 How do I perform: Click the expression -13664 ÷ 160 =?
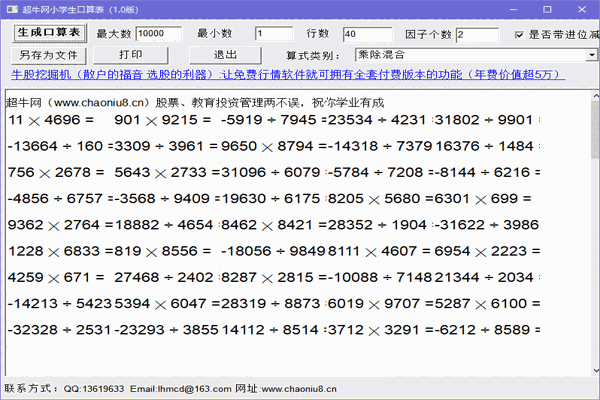[60, 146]
